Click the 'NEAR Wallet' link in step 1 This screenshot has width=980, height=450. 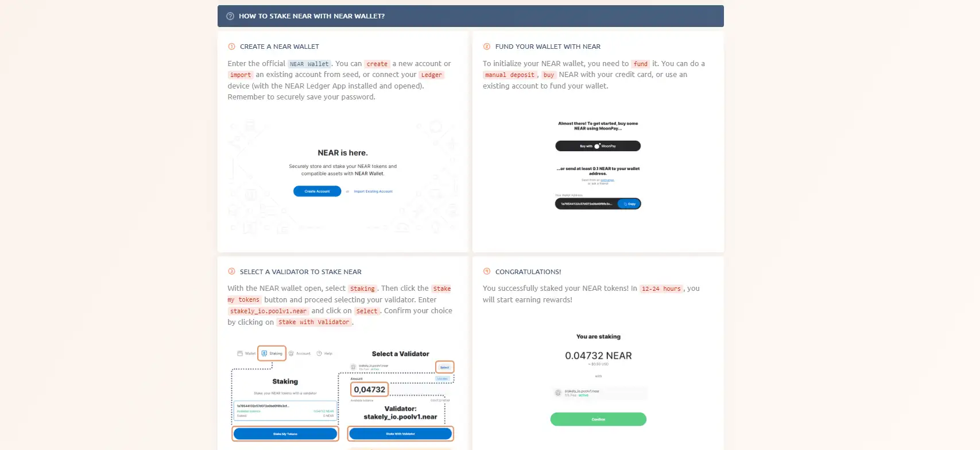[x=309, y=64]
